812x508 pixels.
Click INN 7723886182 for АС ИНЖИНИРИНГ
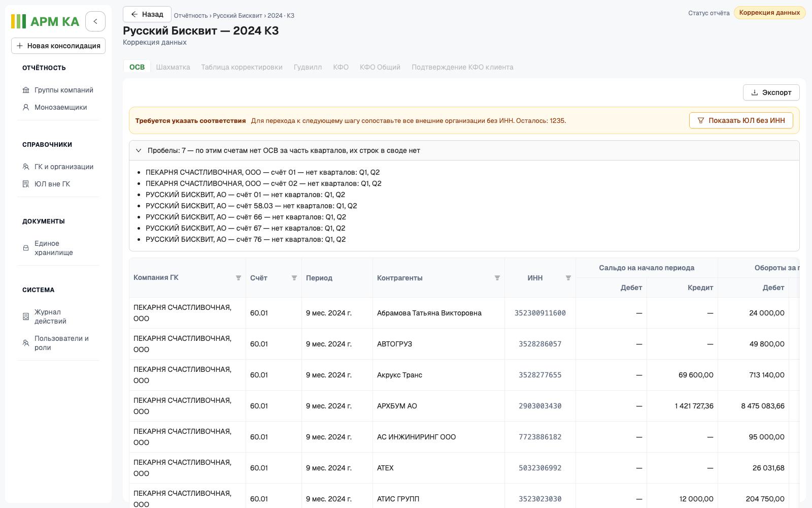point(540,437)
